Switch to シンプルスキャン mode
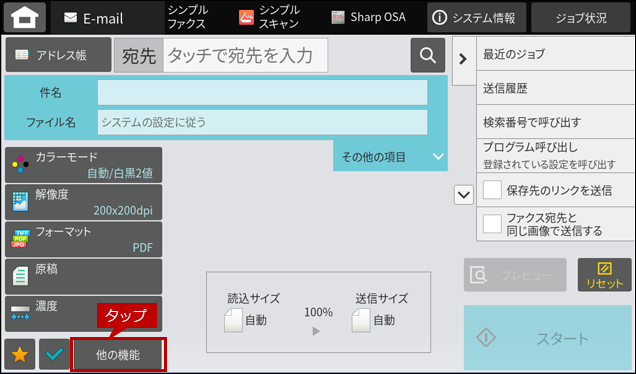 (x=269, y=17)
